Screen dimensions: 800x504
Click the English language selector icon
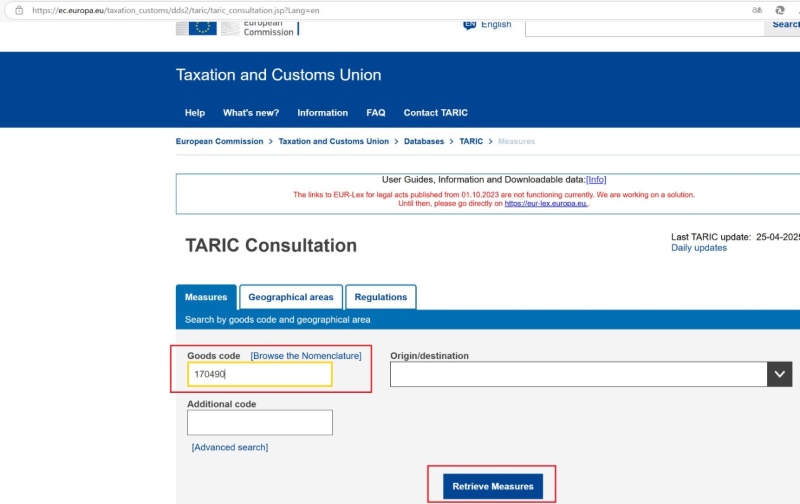click(470, 24)
